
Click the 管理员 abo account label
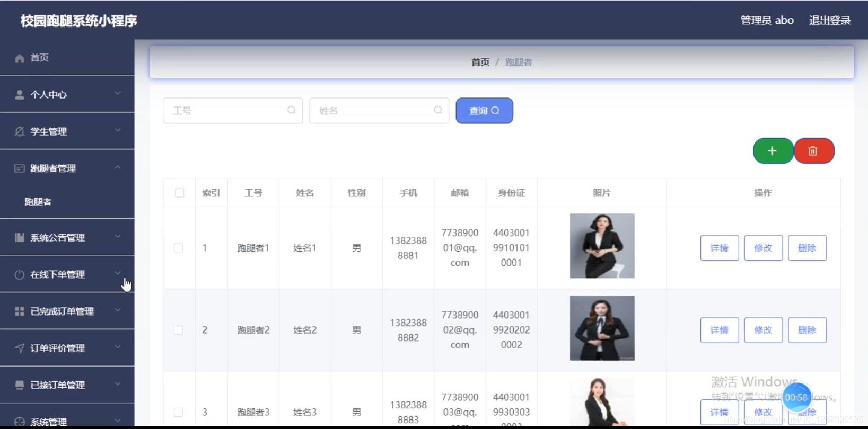coord(767,21)
